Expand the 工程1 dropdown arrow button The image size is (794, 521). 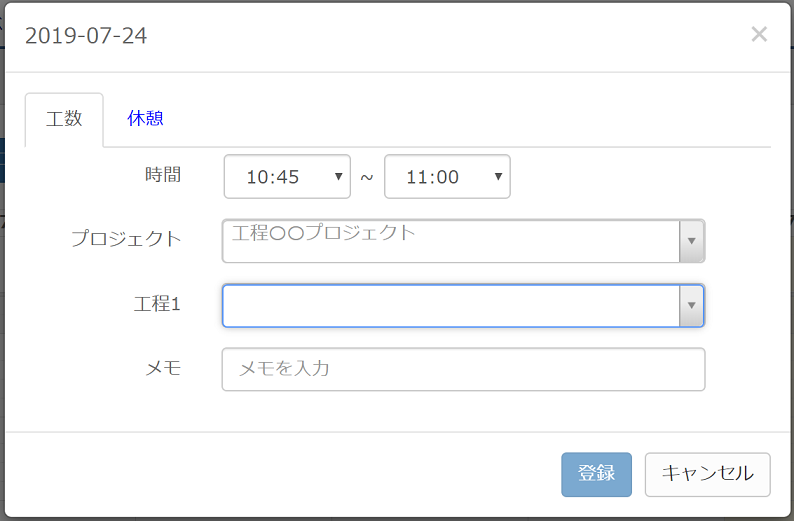[x=691, y=306]
